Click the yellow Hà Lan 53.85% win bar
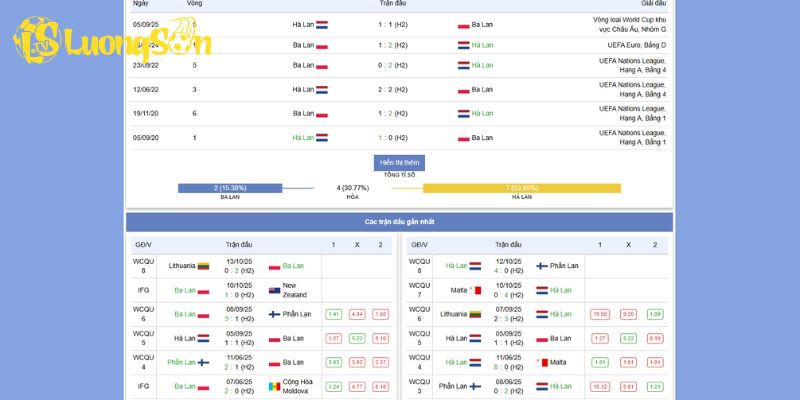Viewport: 800px width, 400px height. coord(521,188)
